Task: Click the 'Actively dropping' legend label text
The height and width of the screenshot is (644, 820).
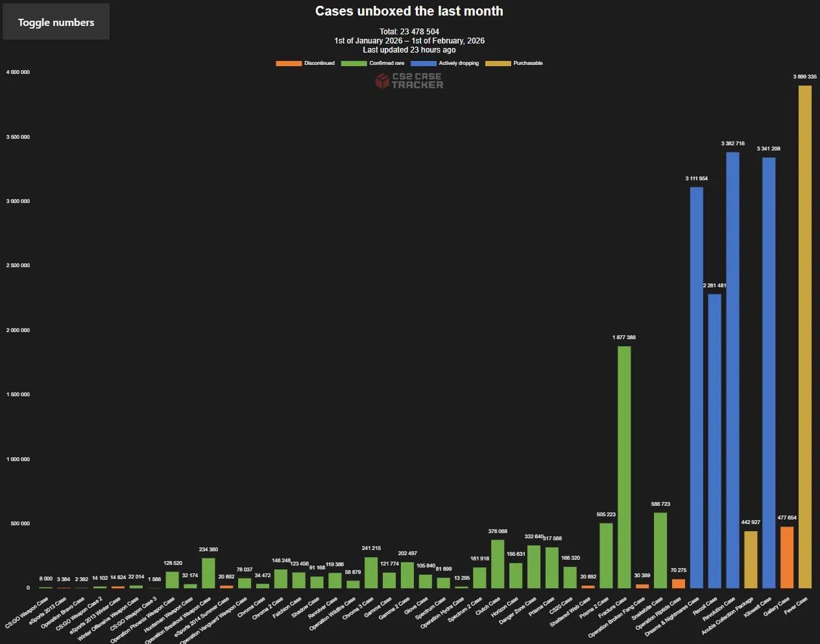Action: (x=459, y=64)
